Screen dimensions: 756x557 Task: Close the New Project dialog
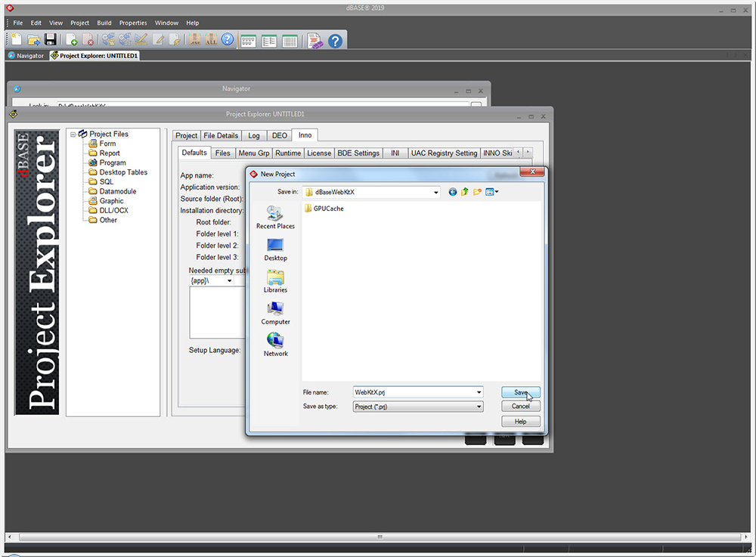pyautogui.click(x=532, y=172)
